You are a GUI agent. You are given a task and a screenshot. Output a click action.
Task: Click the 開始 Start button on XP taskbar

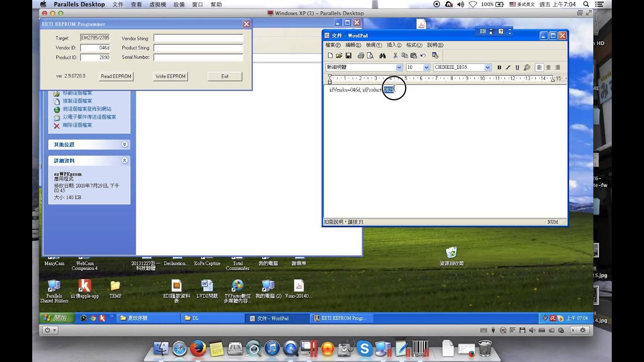point(56,318)
